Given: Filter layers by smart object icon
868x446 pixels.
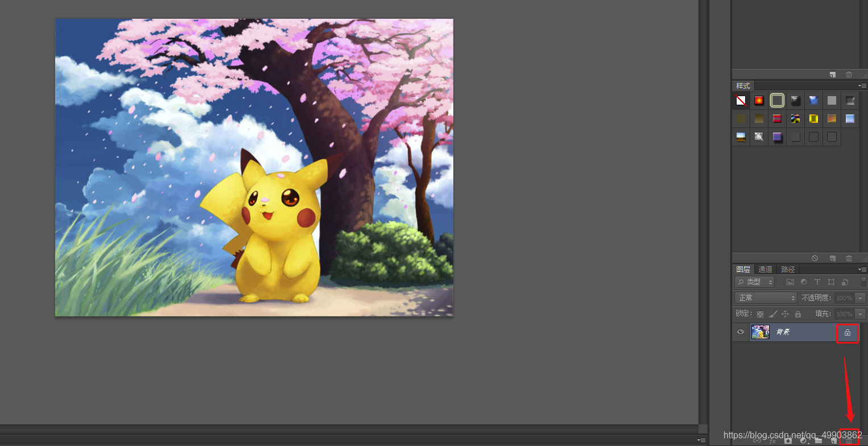Looking at the screenshot, I should [845, 282].
